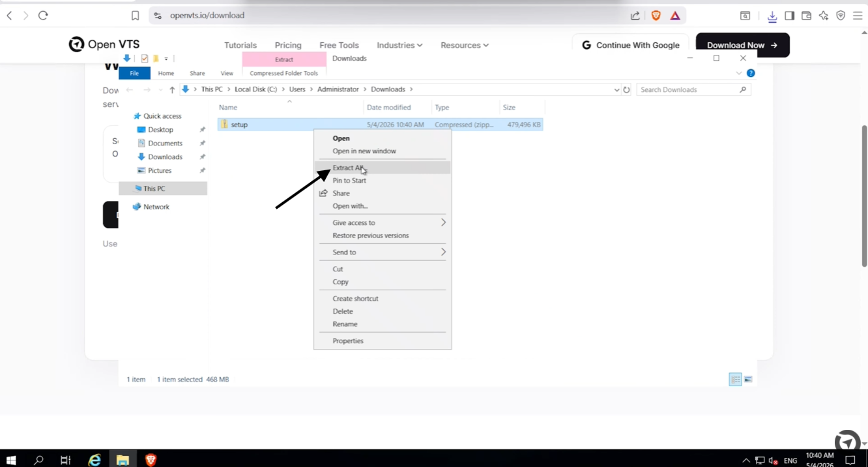The width and height of the screenshot is (868, 467).
Task: Open the browser downloads icon
Action: point(772,16)
